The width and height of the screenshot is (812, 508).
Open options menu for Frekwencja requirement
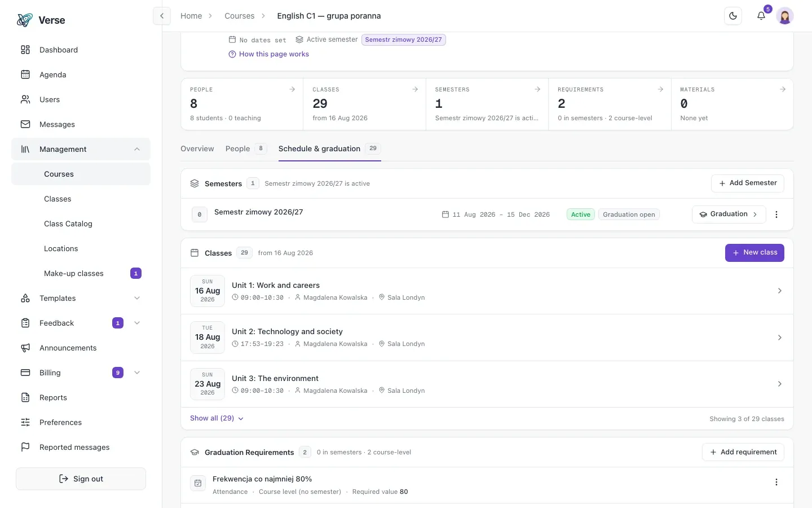point(776,482)
